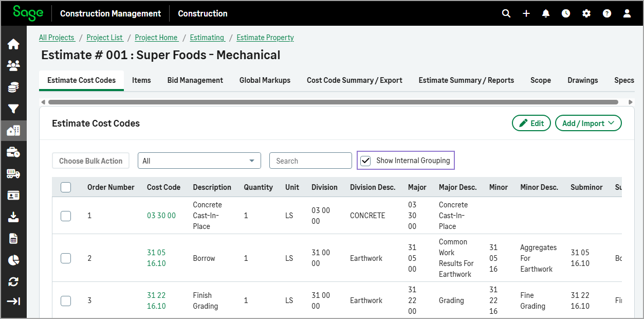Click the pie chart reports icon
The image size is (644, 319).
[x=13, y=260]
